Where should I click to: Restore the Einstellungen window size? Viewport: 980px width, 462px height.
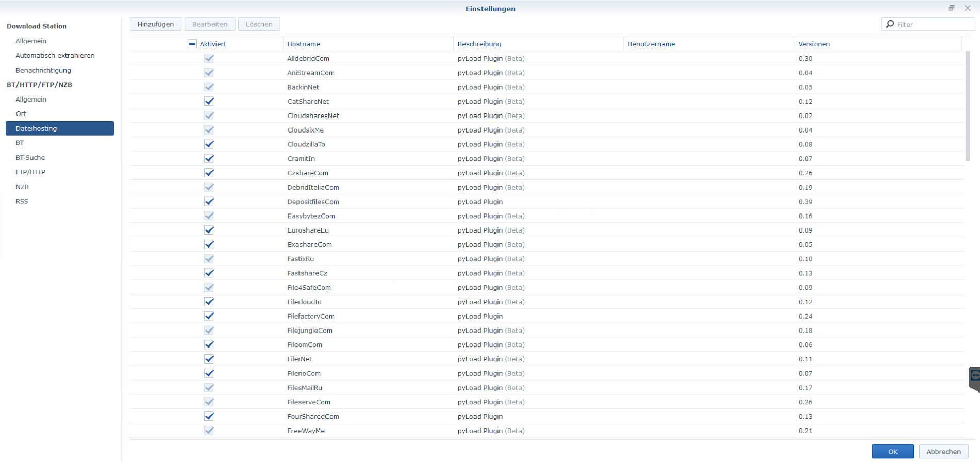click(x=951, y=8)
